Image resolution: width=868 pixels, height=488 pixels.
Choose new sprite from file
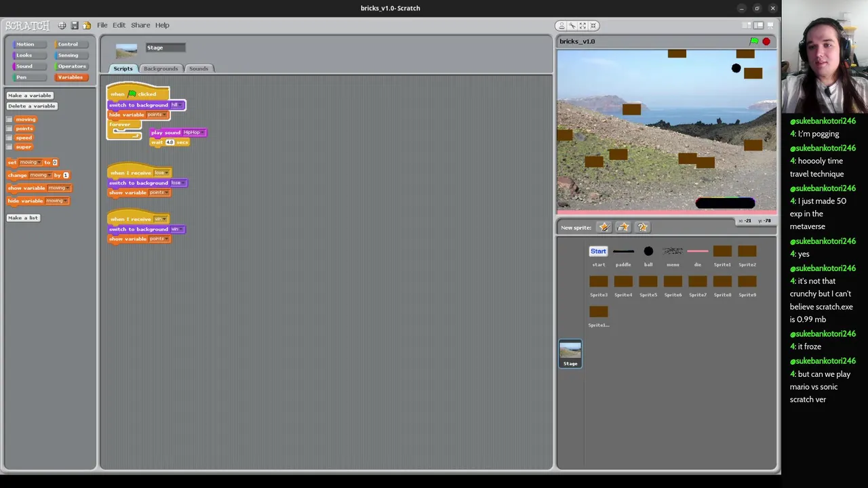pos(623,227)
